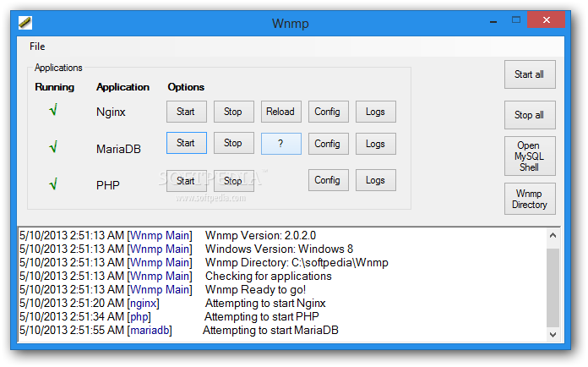588x367 pixels.
Task: Close the Wnmp window
Action: 546,20
